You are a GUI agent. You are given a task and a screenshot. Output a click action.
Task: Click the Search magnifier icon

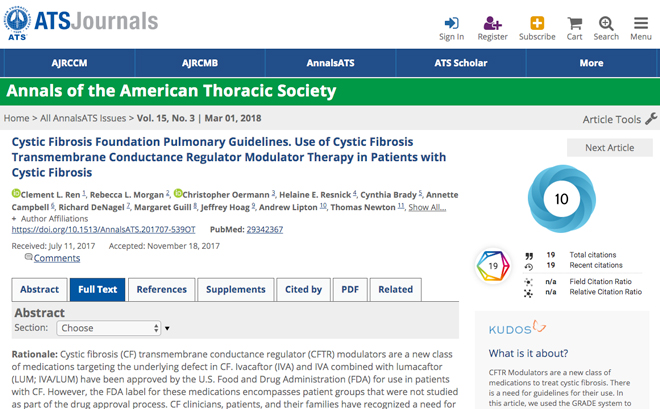pos(606,23)
